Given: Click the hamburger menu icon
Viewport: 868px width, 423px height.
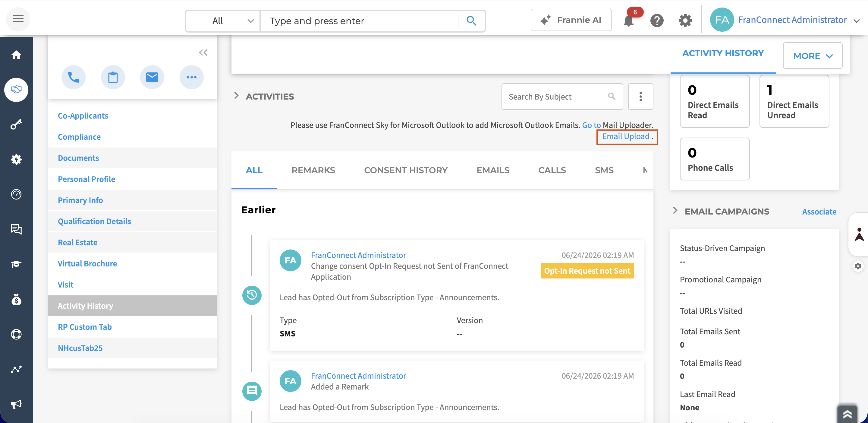Looking at the screenshot, I should click(18, 19).
